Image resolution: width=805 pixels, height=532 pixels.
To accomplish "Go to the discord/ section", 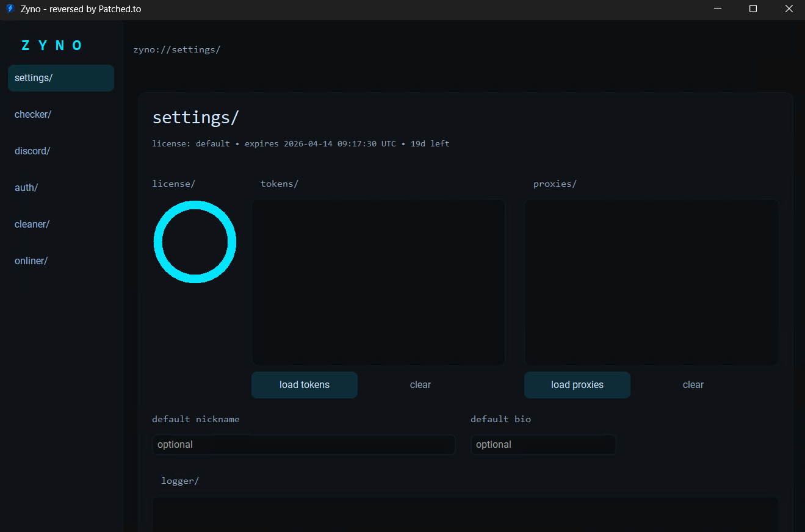I will pos(61,151).
